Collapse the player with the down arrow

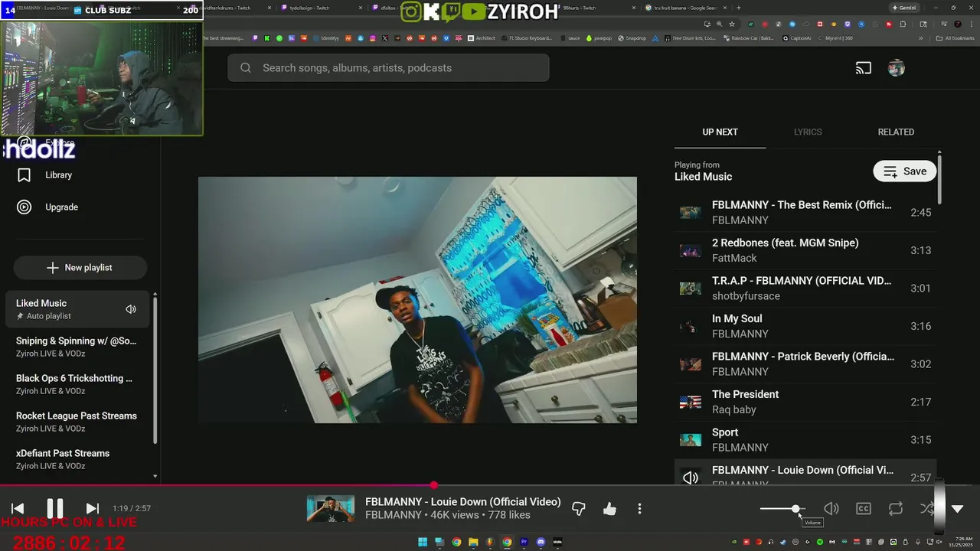(957, 509)
